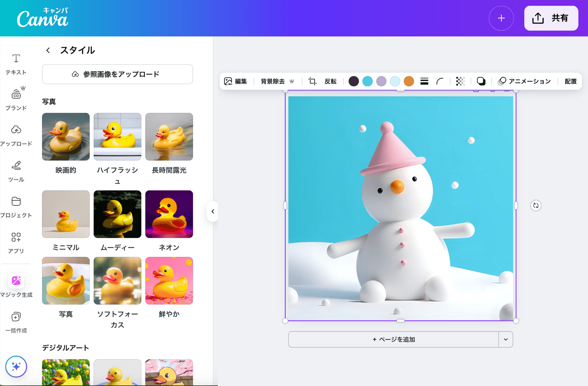This screenshot has height=386, width=588.
Task: Open the テキスト text tool in sidebar
Action: coord(16,64)
